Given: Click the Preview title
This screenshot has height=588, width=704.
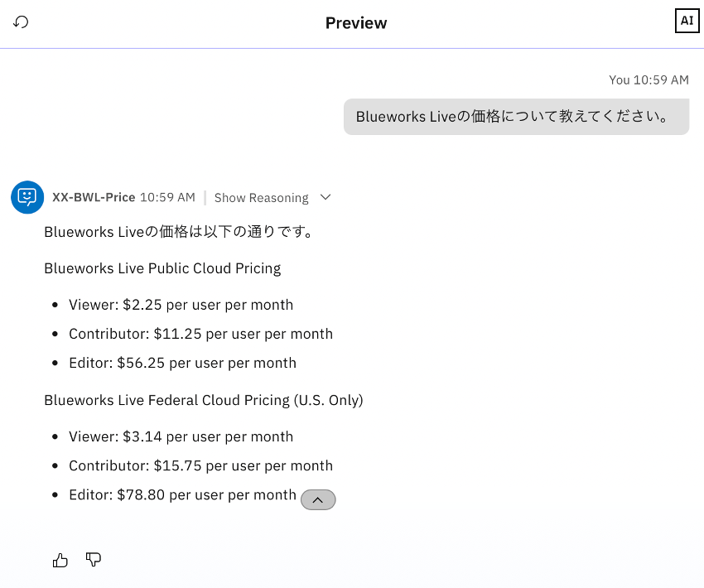Looking at the screenshot, I should tap(356, 23).
